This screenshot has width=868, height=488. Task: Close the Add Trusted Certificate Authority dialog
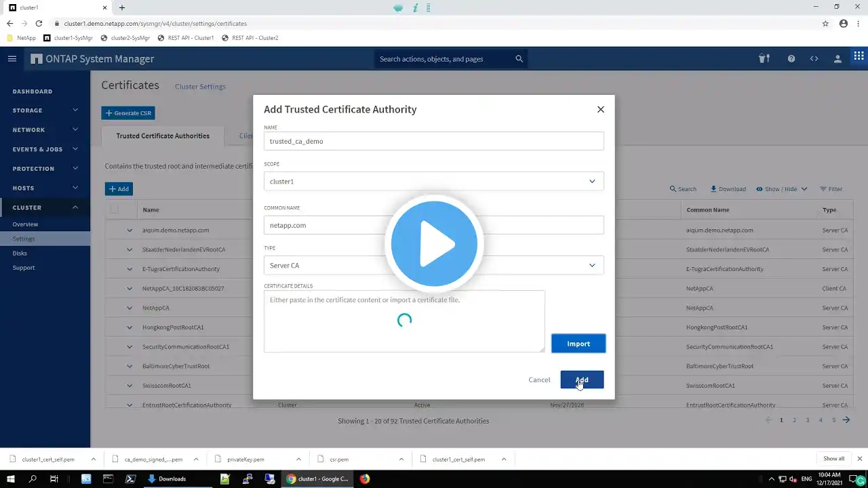601,109
